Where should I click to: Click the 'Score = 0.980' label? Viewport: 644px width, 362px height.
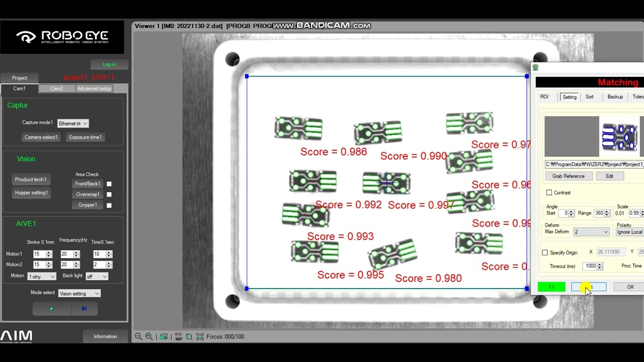[x=428, y=279]
